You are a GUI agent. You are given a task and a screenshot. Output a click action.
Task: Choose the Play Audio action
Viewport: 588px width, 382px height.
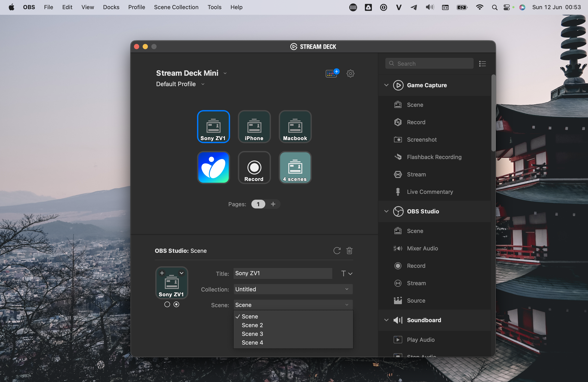tap(434, 340)
